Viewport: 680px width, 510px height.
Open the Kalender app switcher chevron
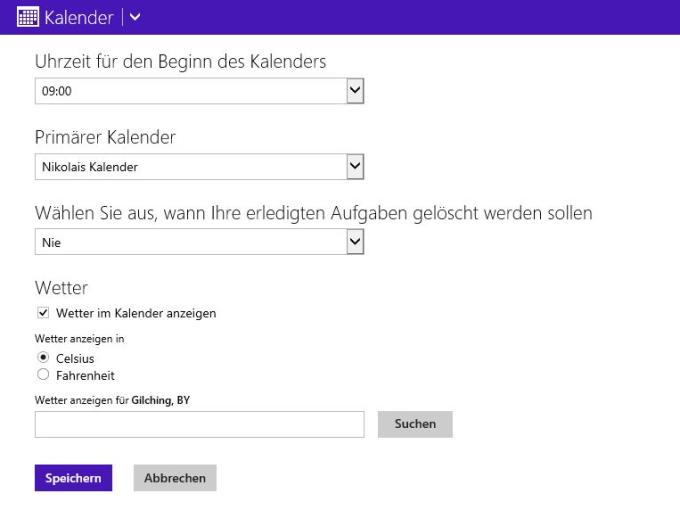[x=135, y=17]
